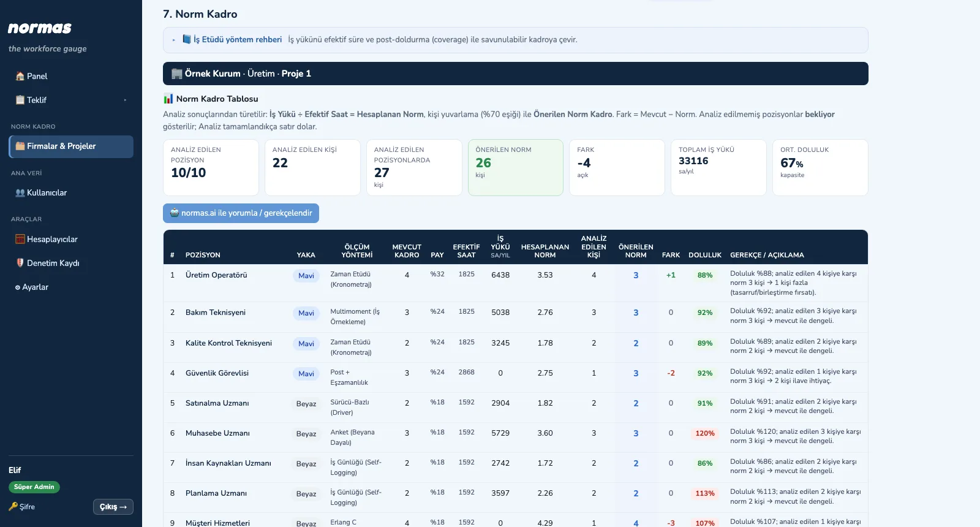Click the 120% doluluk badge for Muhasebe Uzmanı
The width and height of the screenshot is (980, 527).
pyautogui.click(x=705, y=433)
